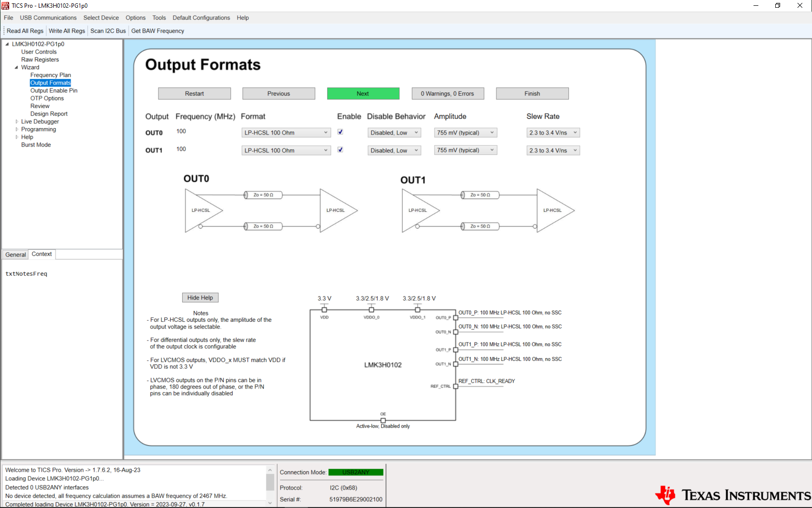Click the TICS Pro app icon in title bar
The height and width of the screenshot is (508, 812).
click(x=5, y=6)
